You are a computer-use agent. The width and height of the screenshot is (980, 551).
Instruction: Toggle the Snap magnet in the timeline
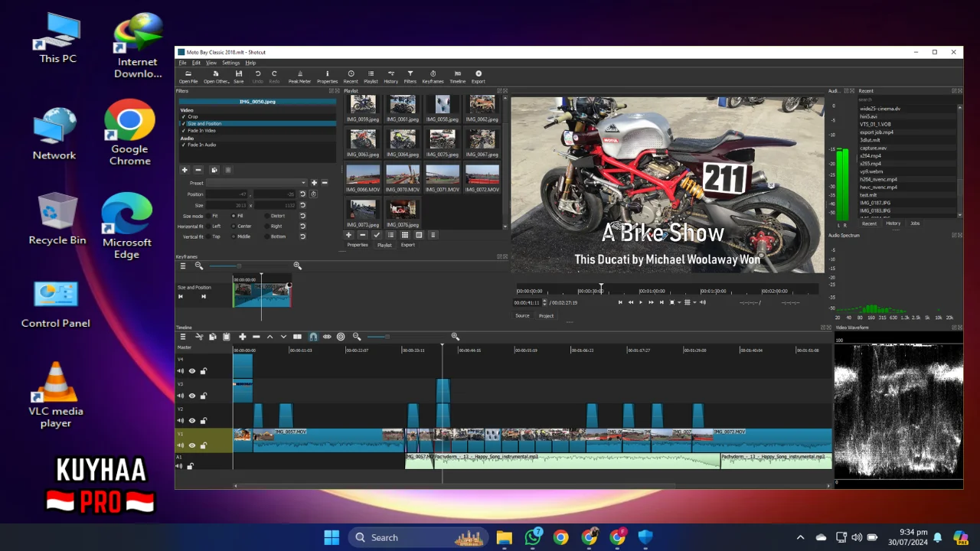coord(313,337)
